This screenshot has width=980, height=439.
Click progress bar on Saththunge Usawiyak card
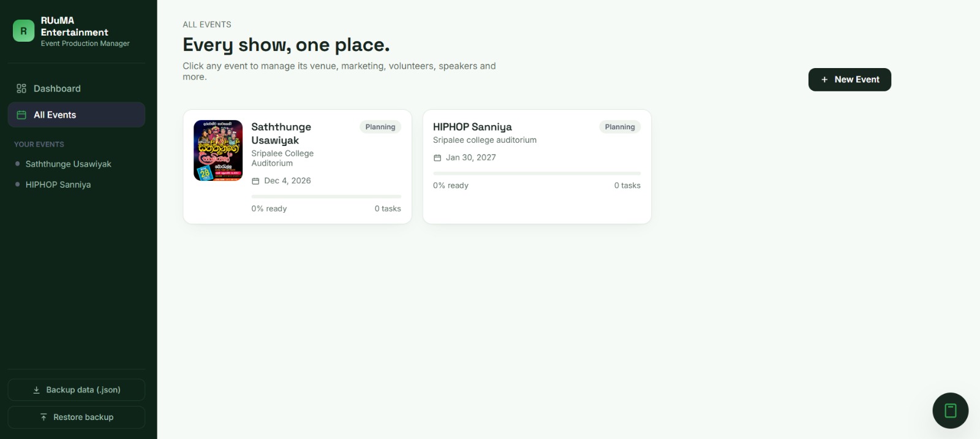(x=326, y=196)
